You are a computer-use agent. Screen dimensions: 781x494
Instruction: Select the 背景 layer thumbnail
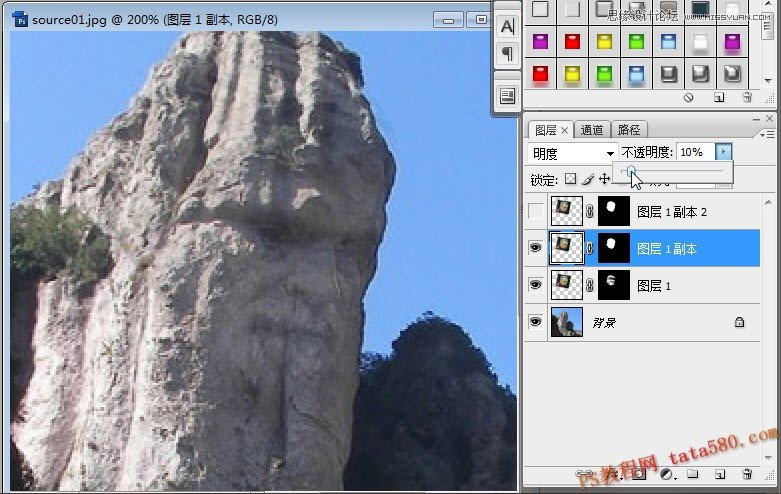click(567, 322)
